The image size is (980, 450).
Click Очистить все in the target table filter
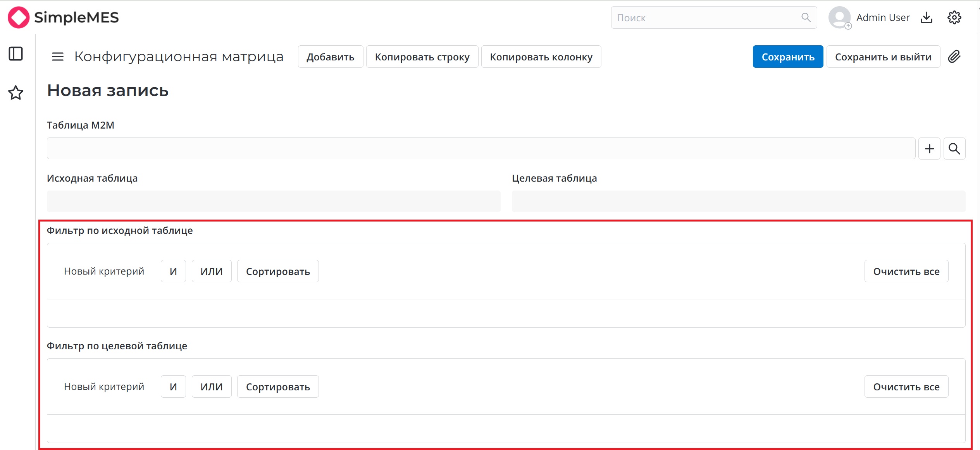(x=906, y=387)
